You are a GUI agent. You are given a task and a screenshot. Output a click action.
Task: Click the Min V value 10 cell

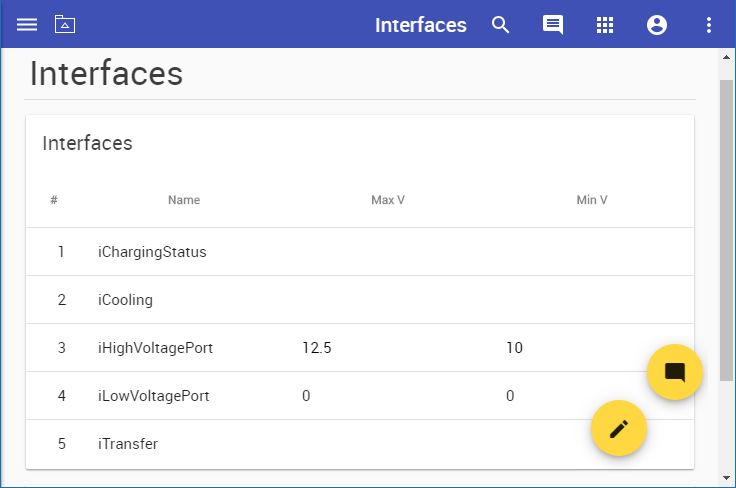point(514,348)
